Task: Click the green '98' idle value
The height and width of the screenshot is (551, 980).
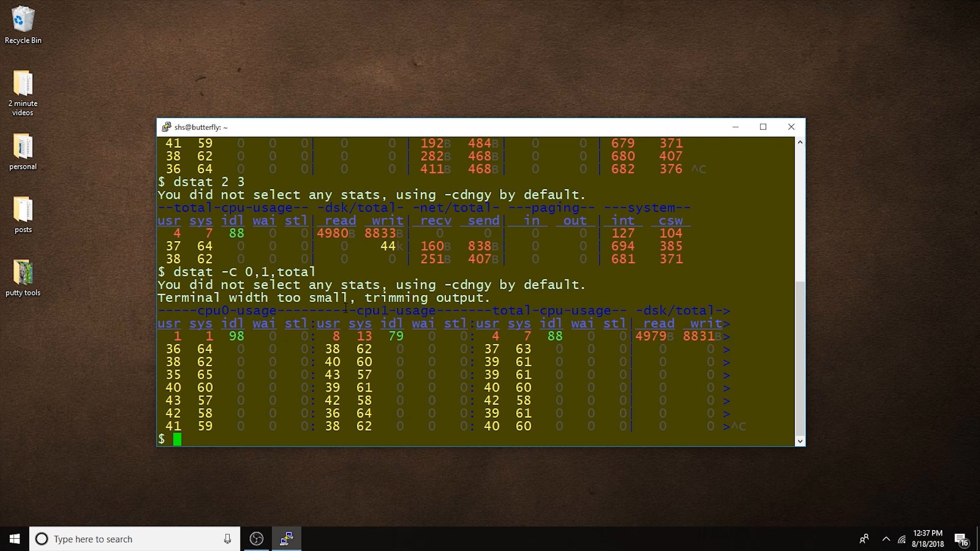Action: click(237, 336)
